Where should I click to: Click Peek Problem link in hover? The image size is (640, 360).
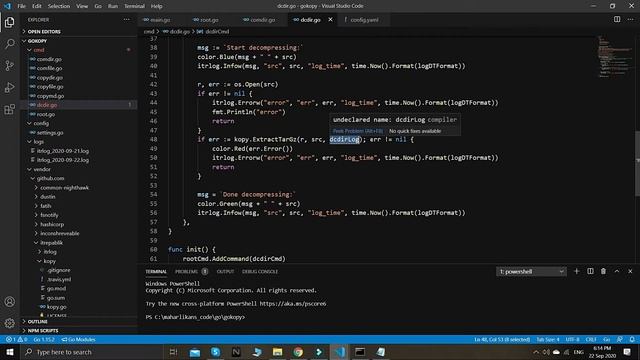click(x=358, y=131)
